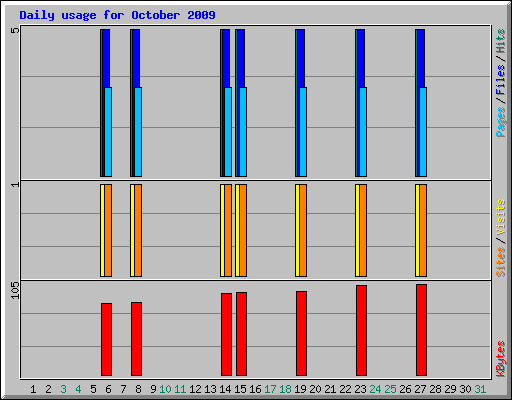Click day 22 on the x-axis
This screenshot has width=512, height=400.
coord(345,389)
